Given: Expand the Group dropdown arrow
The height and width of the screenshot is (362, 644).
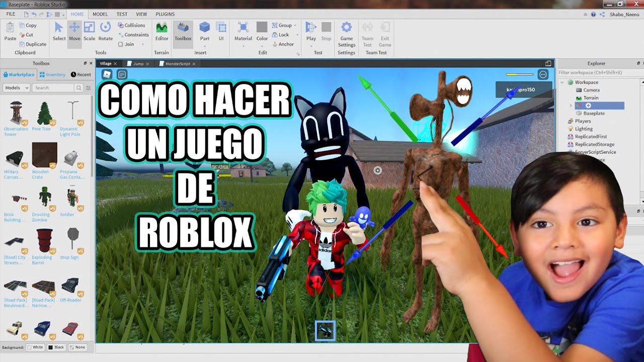Looking at the screenshot, I should (x=295, y=26).
